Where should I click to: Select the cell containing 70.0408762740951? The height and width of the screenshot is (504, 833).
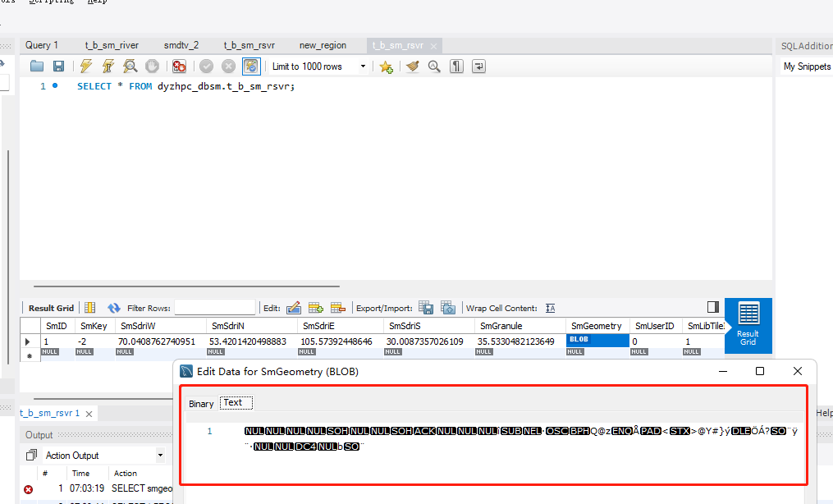tap(160, 341)
